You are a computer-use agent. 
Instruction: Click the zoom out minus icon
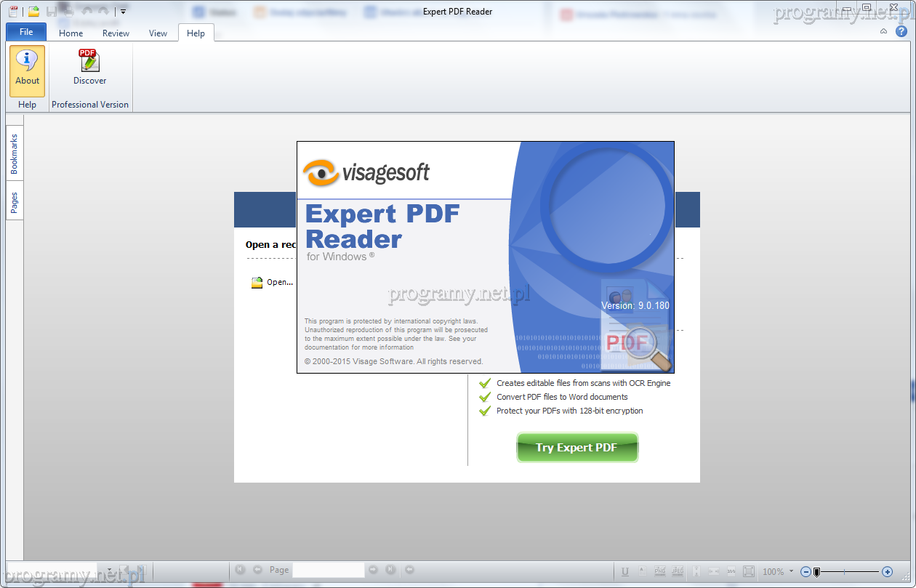805,572
